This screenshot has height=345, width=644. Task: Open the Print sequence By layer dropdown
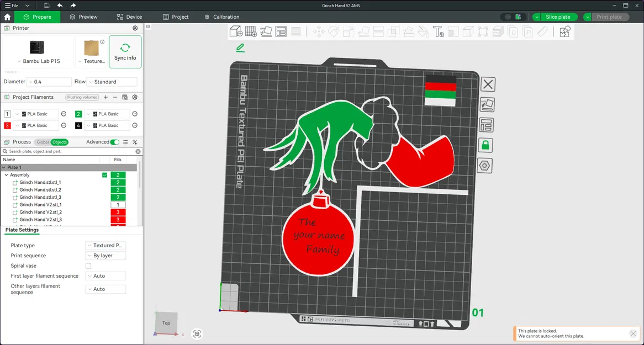point(105,256)
